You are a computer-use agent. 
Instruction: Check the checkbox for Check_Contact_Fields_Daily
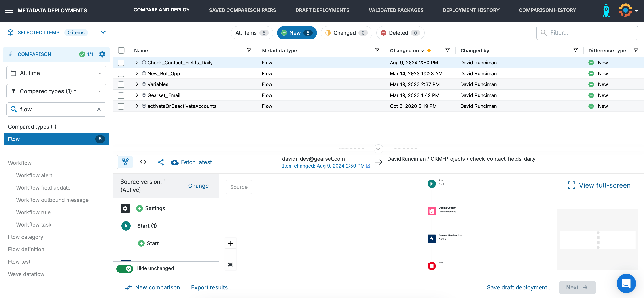[121, 63]
